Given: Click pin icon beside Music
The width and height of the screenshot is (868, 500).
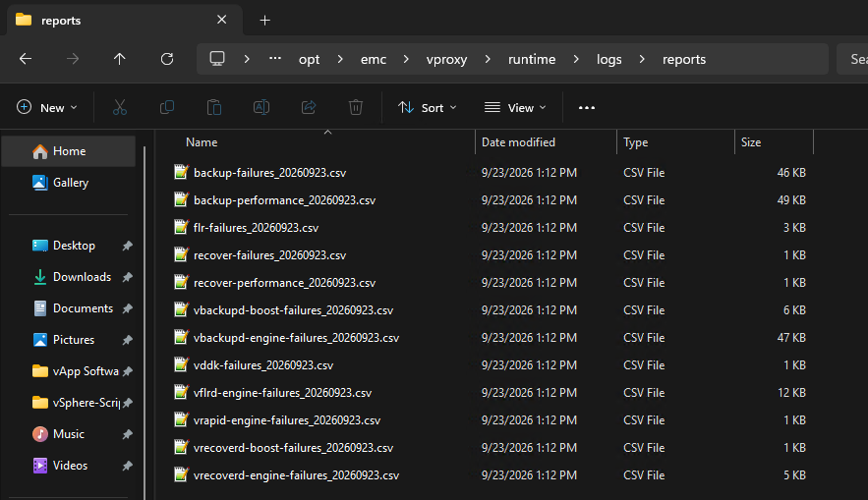Looking at the screenshot, I should point(128,435).
